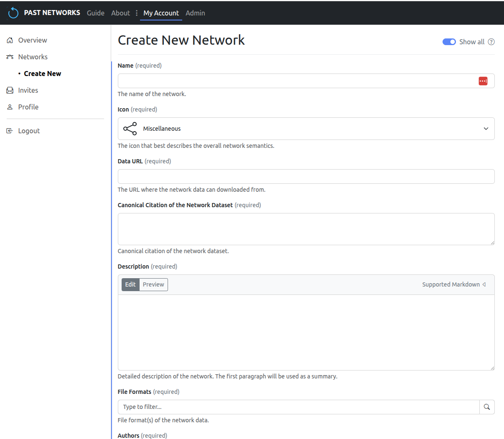Expand the Supported Markdown panel

[454, 284]
